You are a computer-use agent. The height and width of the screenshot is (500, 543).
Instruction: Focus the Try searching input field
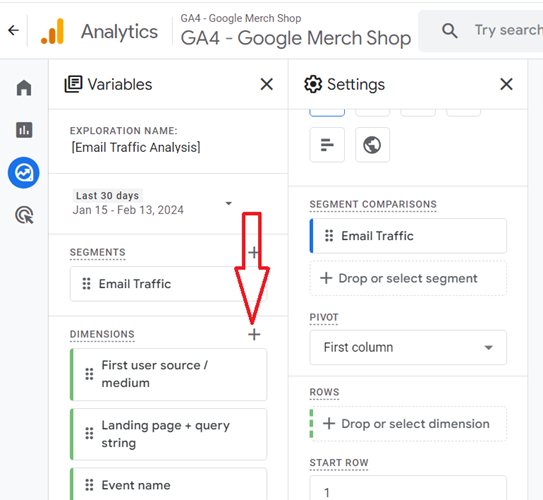pyautogui.click(x=508, y=30)
